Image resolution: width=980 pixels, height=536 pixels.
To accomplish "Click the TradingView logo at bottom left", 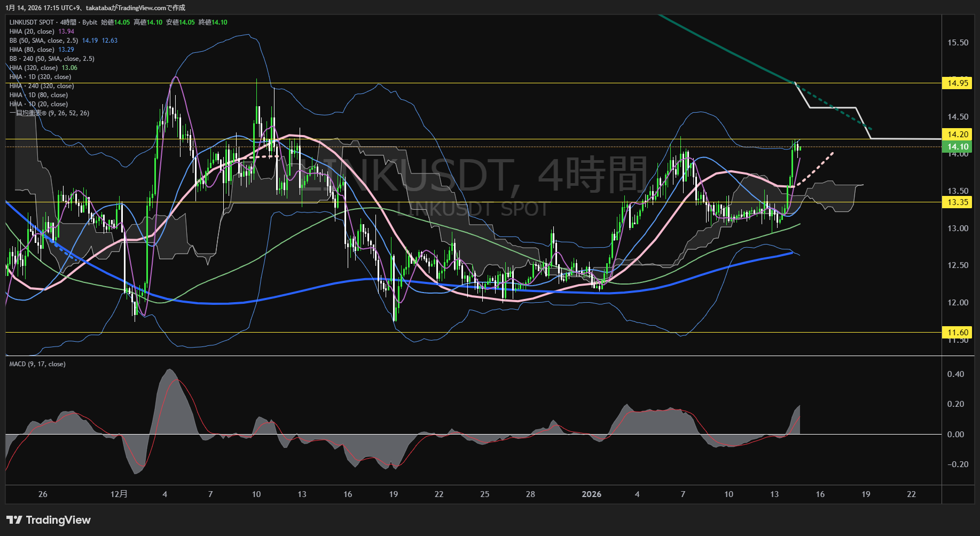I will point(49,520).
